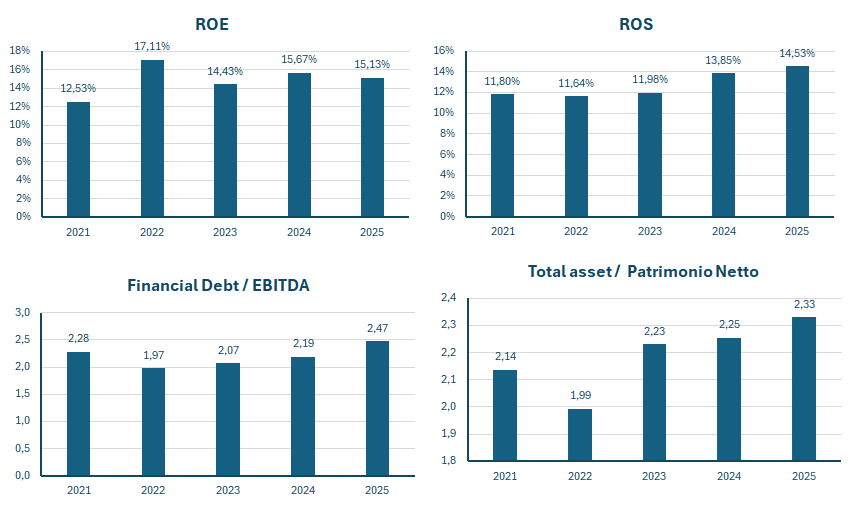This screenshot has height=520, width=857.
Task: Click the 17,11% data label
Action: pos(152,46)
